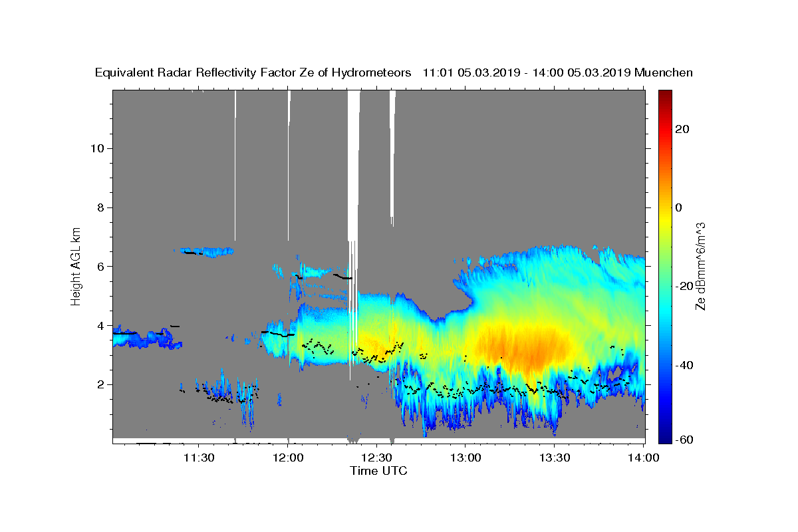Image resolution: width=798 pixels, height=532 pixels.
Task: Click the 13:00 time tick label
Action: 465,458
